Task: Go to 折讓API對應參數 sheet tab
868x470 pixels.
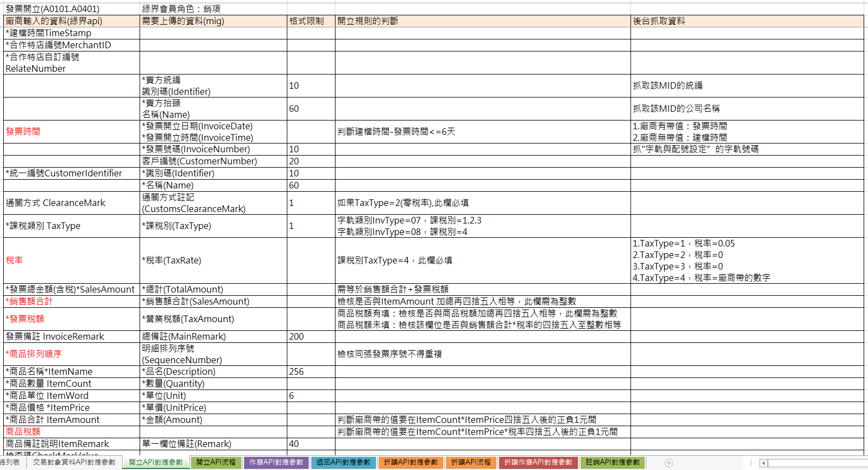Action: click(411, 462)
